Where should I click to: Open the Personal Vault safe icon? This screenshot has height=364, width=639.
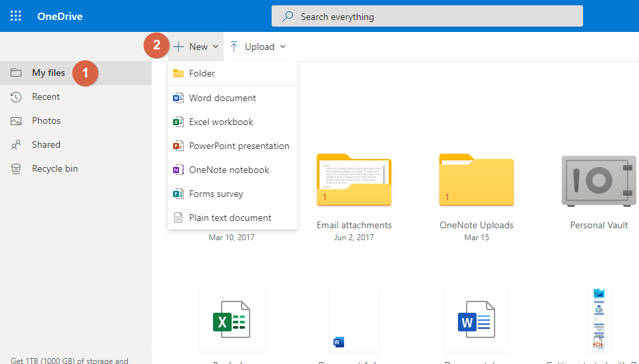point(598,181)
